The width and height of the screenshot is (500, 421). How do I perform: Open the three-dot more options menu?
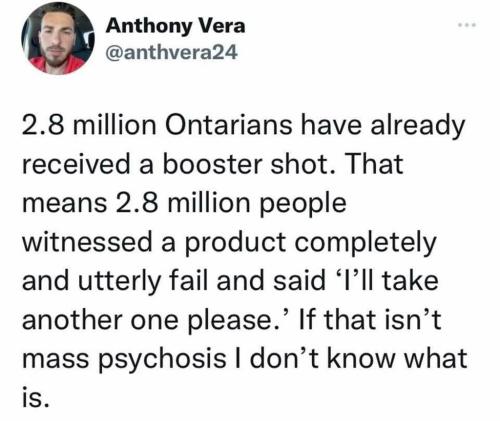coord(467,25)
